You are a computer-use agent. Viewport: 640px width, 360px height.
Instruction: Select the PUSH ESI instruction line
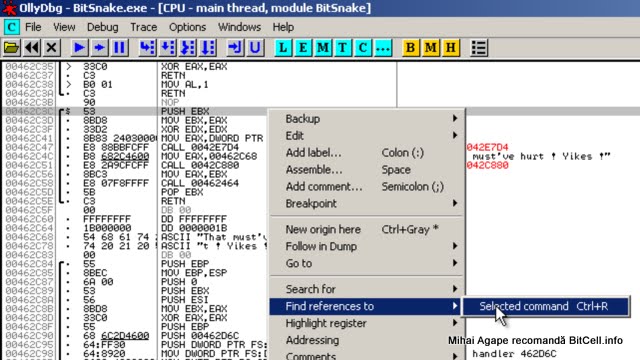click(x=185, y=300)
